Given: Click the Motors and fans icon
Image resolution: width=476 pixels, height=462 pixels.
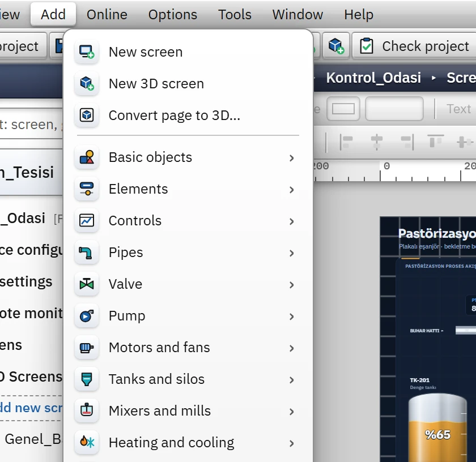Looking at the screenshot, I should 87,347.
